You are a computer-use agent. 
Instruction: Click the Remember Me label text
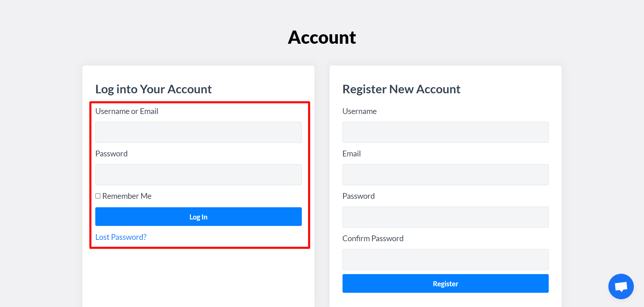pyautogui.click(x=127, y=196)
